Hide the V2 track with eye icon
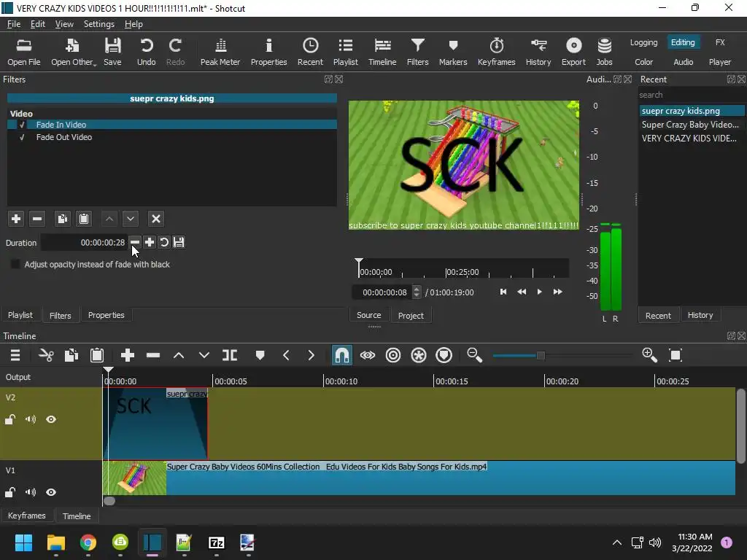This screenshot has width=747, height=560. pyautogui.click(x=51, y=419)
